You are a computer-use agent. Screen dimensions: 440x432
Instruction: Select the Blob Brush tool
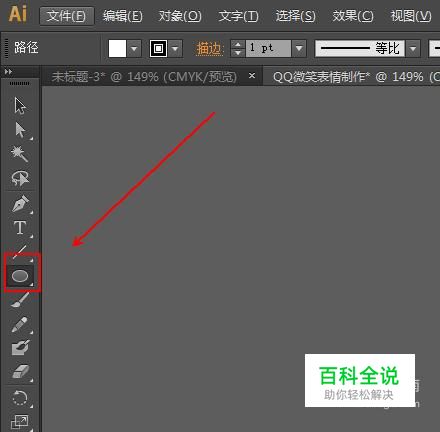pyautogui.click(x=20, y=348)
